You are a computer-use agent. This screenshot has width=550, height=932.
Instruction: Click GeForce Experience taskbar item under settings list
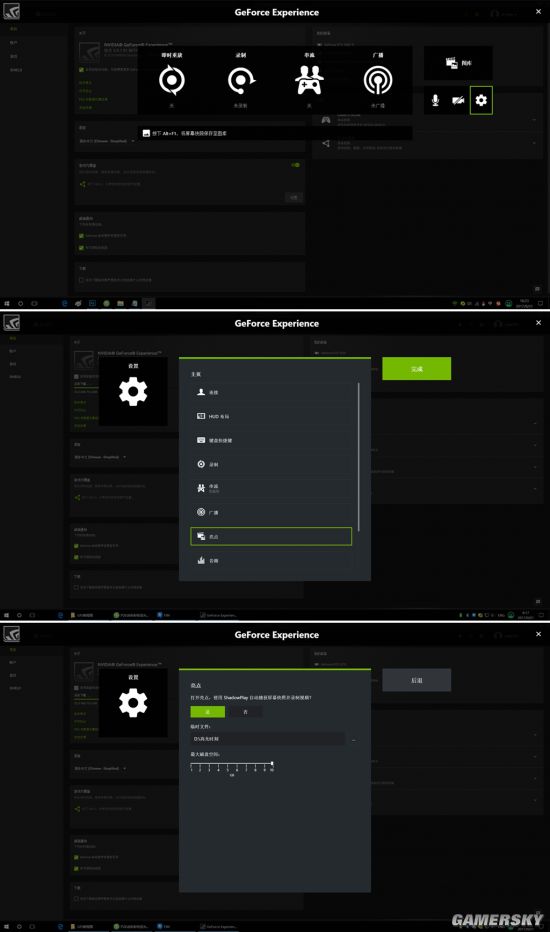(x=218, y=615)
